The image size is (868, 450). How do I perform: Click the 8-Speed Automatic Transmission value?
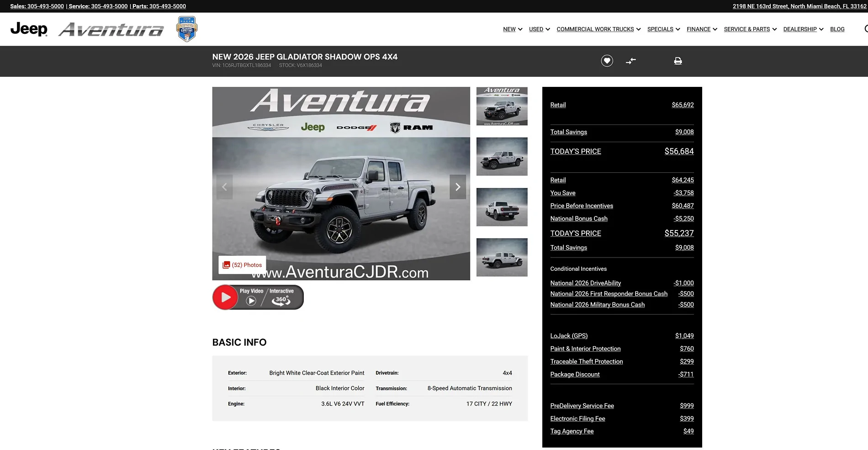click(470, 388)
